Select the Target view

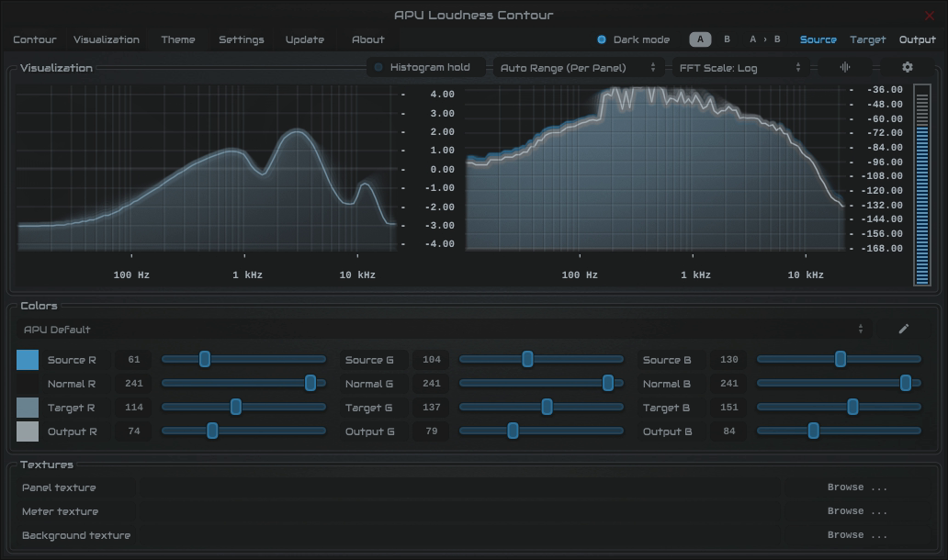[867, 39]
